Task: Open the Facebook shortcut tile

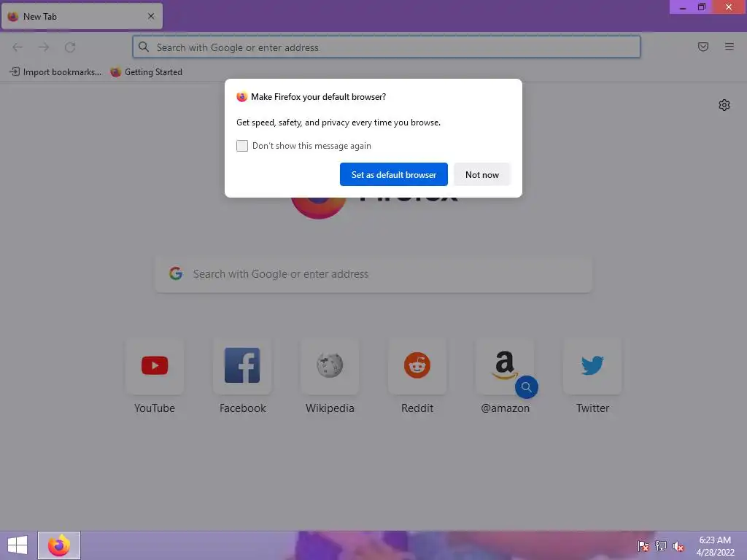Action: (x=242, y=366)
